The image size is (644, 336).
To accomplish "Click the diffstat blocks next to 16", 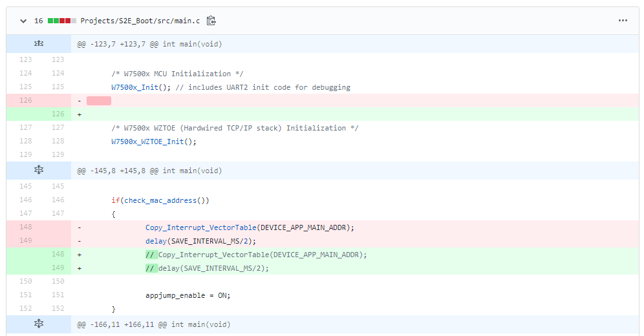I will (x=62, y=21).
